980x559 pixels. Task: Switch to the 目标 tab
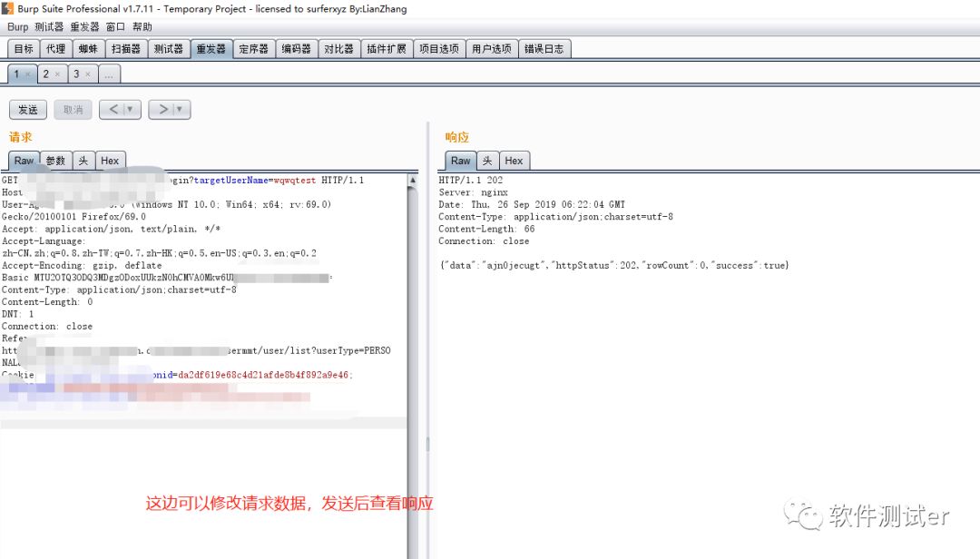coord(24,49)
